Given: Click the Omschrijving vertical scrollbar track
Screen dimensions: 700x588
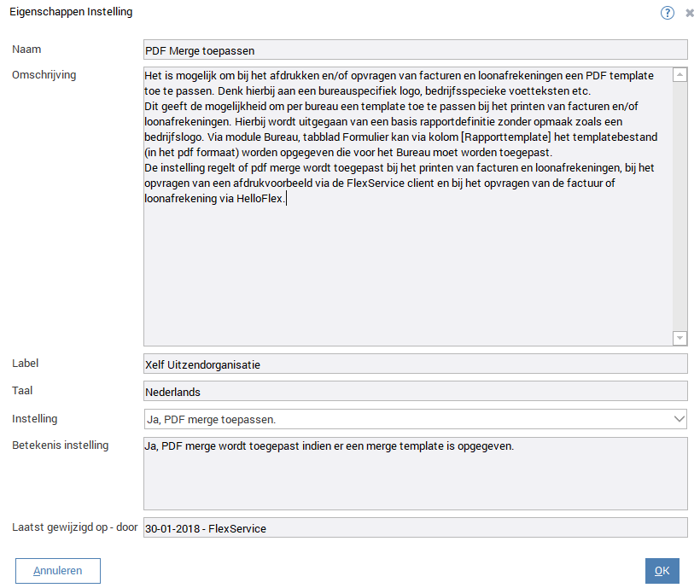Looking at the screenshot, I should pyautogui.click(x=680, y=205).
